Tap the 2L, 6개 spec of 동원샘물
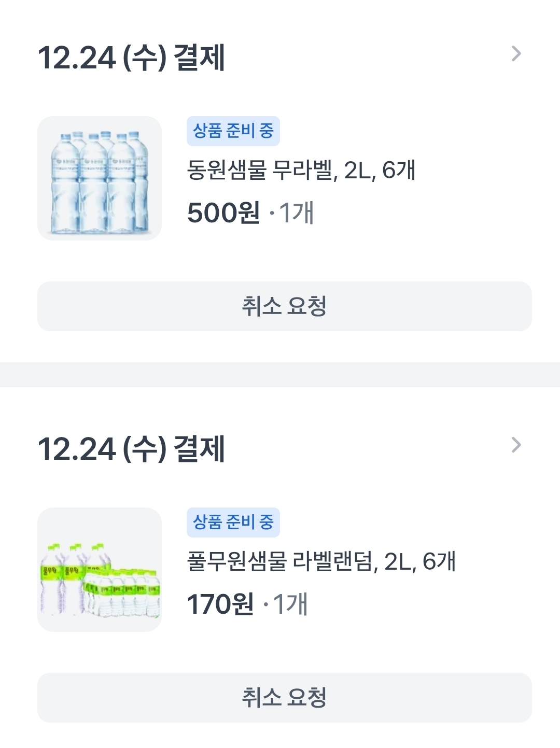 coord(380,171)
